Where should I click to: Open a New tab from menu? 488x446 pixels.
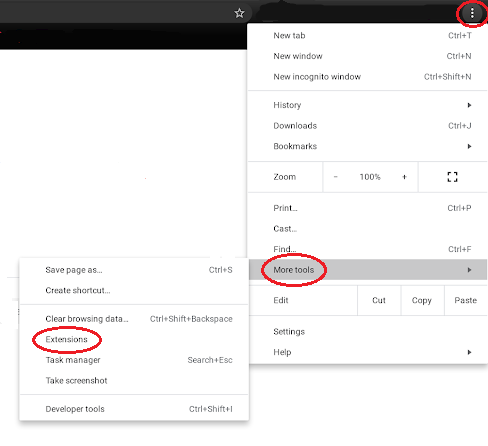(x=367, y=36)
